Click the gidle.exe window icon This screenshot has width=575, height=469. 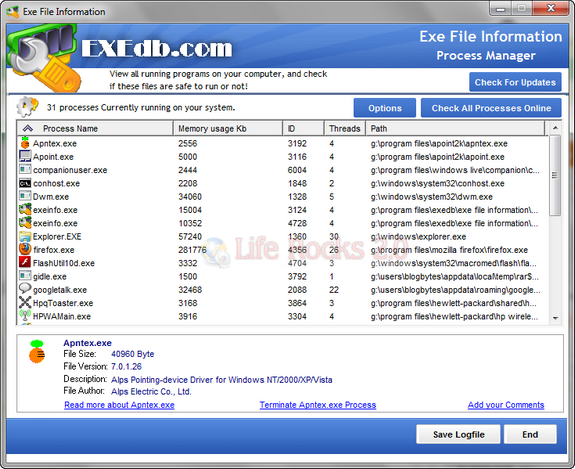tap(25, 276)
